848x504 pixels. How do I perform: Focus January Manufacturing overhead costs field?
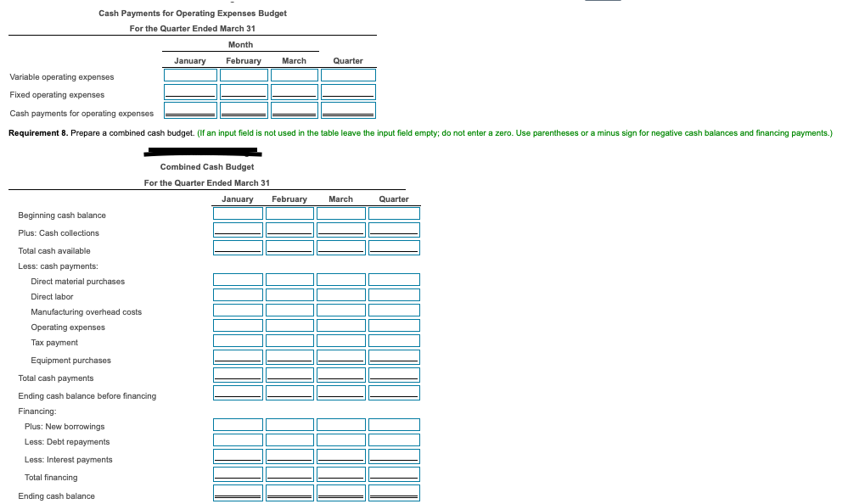point(238,310)
